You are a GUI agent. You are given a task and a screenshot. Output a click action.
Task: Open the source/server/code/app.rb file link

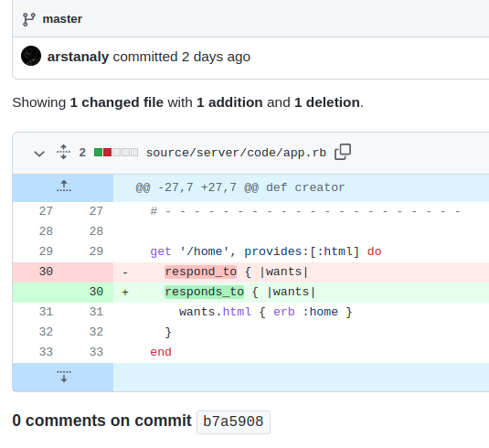236,153
